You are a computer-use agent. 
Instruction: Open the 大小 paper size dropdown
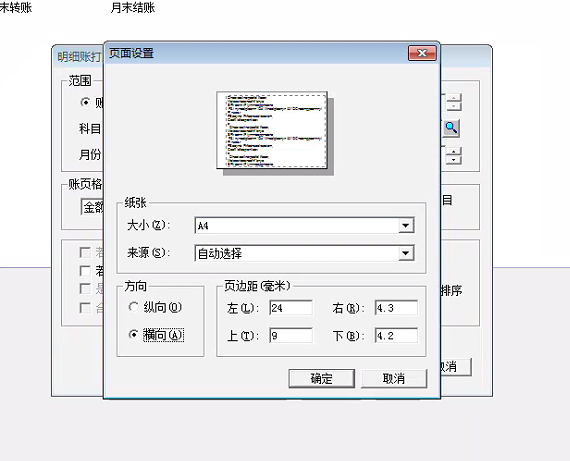(x=406, y=226)
